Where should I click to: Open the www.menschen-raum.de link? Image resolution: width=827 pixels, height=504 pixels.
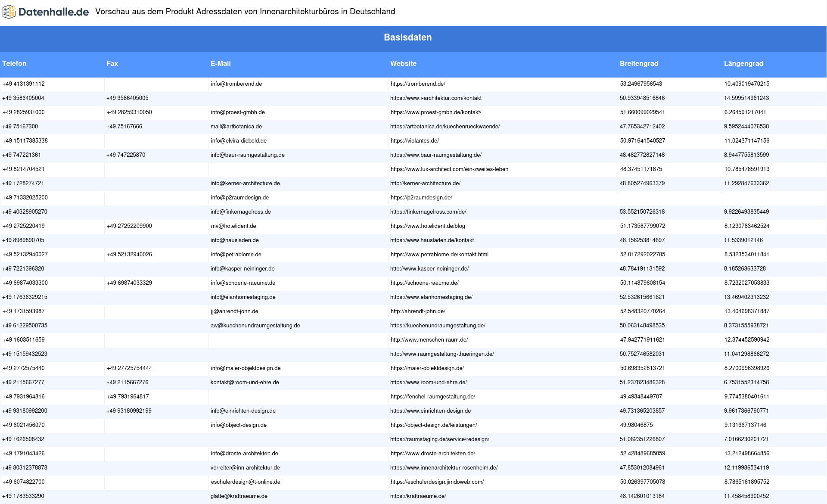tap(429, 340)
